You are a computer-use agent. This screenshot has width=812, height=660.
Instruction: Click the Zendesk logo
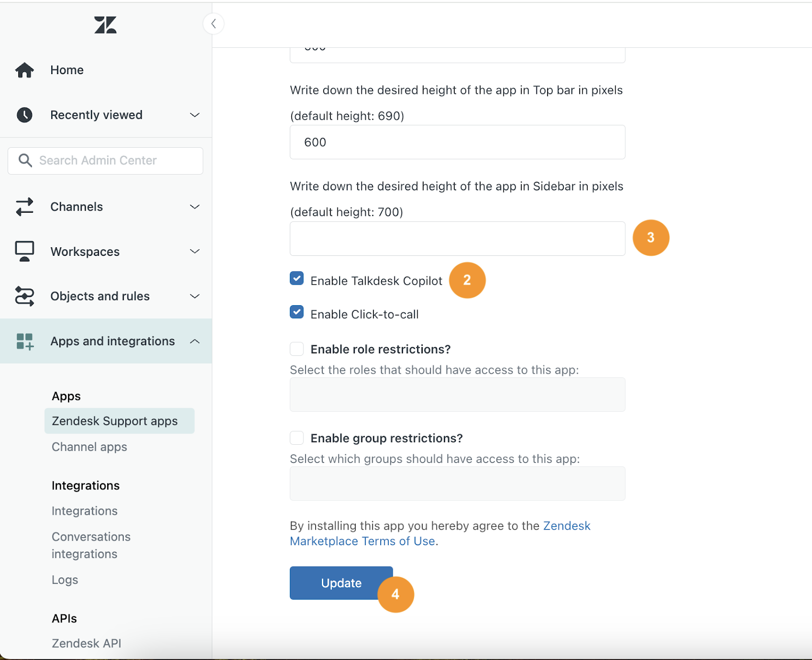coord(106,25)
